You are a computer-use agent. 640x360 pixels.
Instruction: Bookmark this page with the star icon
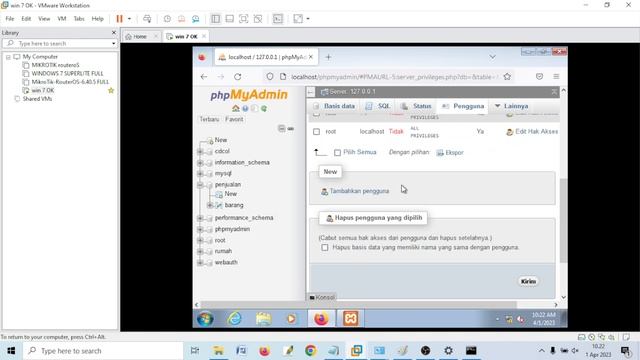pos(507,77)
